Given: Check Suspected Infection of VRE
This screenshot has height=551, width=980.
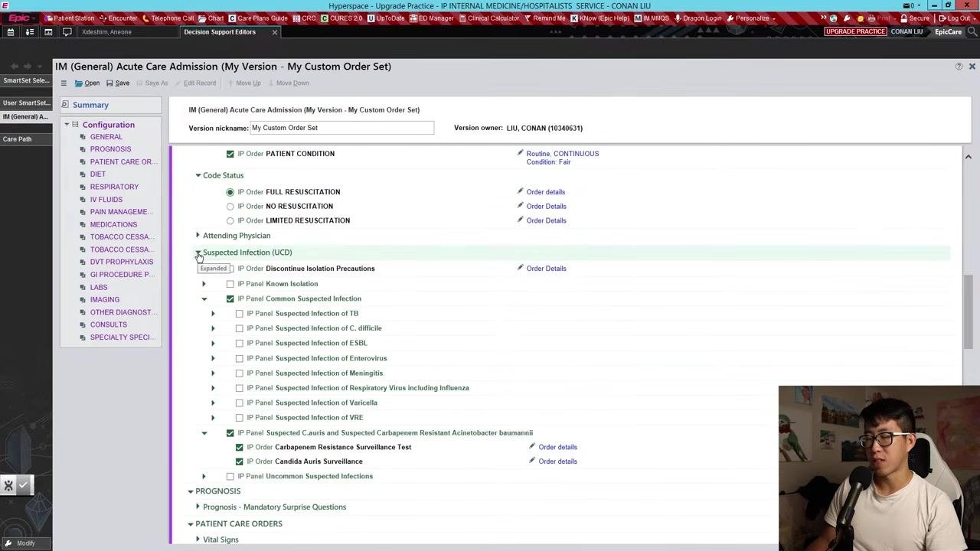Looking at the screenshot, I should click(x=239, y=418).
